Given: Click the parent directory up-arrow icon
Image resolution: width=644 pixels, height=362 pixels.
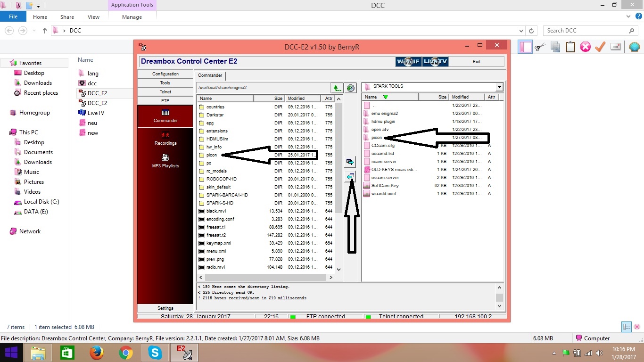Looking at the screenshot, I should click(337, 88).
